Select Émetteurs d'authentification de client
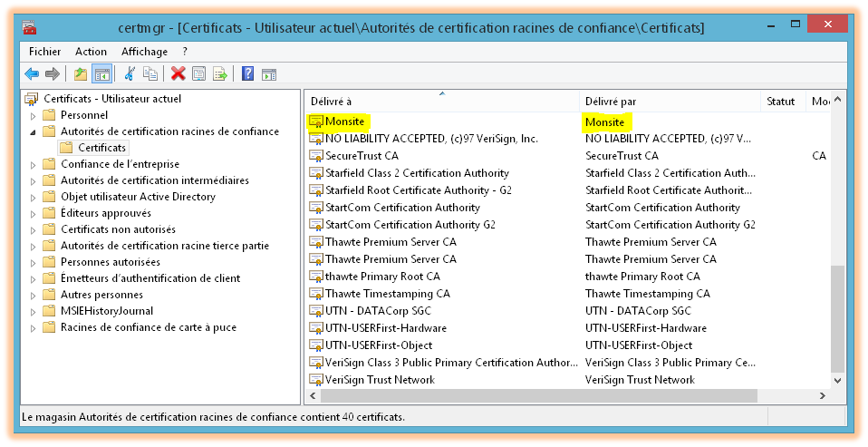The image size is (868, 447). [x=150, y=278]
